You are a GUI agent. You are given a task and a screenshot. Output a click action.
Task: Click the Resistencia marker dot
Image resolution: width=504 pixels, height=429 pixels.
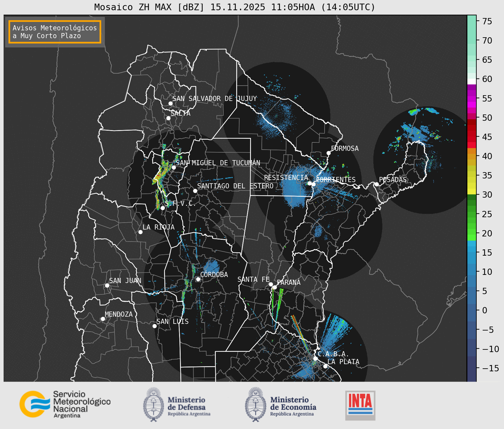310,183
